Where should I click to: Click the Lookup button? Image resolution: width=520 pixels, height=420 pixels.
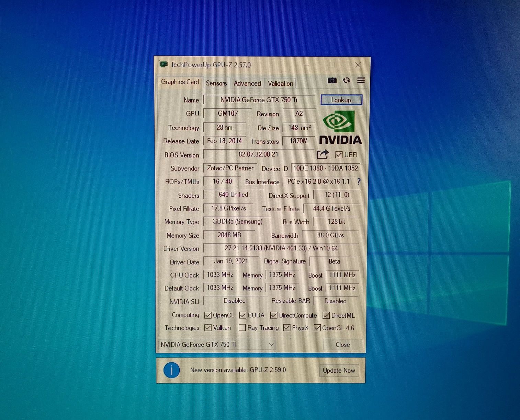pos(341,100)
